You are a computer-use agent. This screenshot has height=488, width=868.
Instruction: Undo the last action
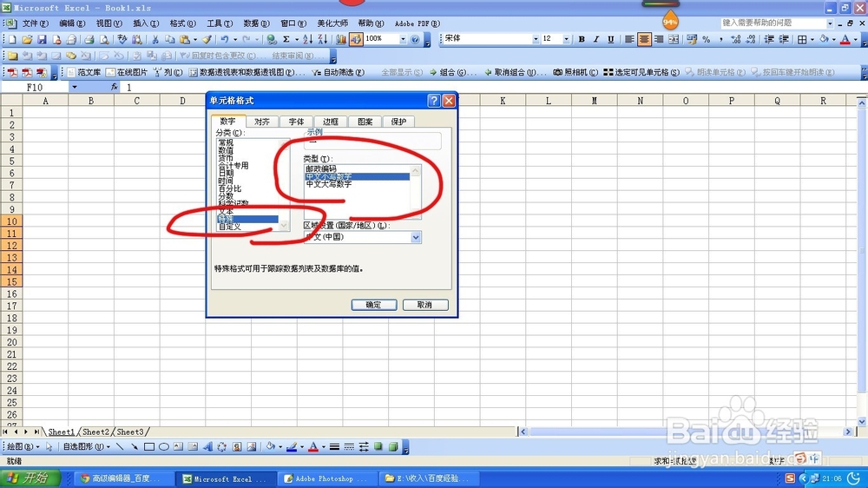pyautogui.click(x=224, y=39)
